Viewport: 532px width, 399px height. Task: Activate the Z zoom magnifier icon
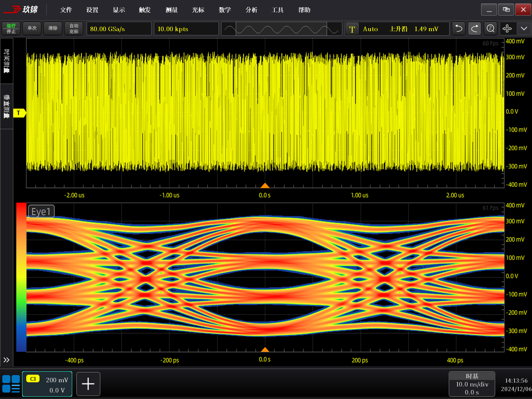click(491, 28)
